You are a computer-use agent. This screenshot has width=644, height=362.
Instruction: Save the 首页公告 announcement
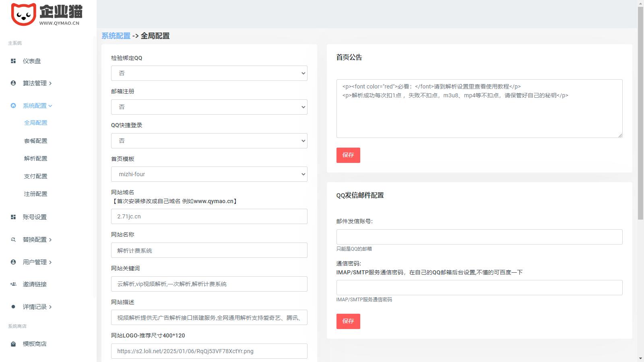(348, 155)
